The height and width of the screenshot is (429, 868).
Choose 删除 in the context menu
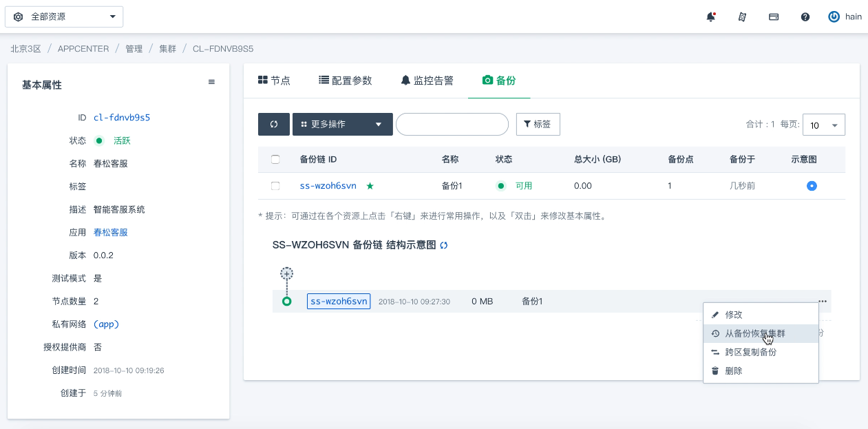pos(761,370)
